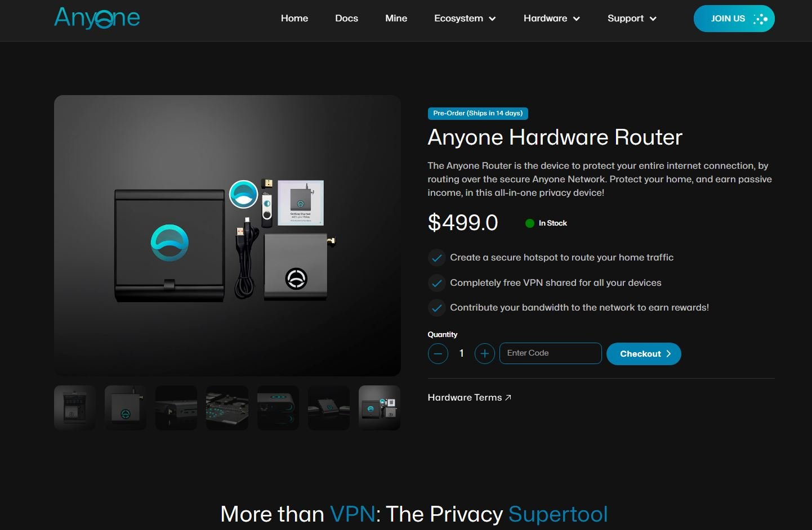Click the checkmark icon next to secure hotspot

tap(436, 258)
